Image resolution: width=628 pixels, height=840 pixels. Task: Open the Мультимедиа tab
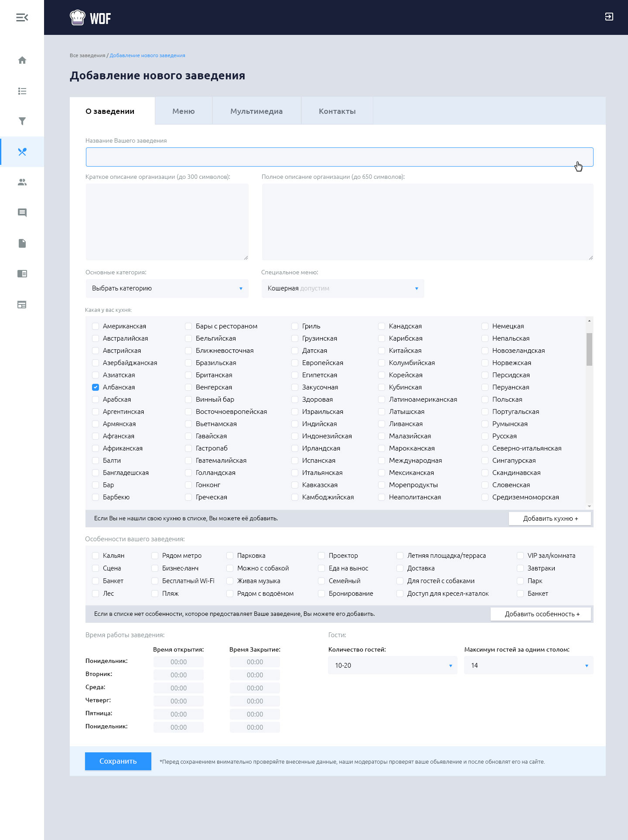[x=256, y=111]
